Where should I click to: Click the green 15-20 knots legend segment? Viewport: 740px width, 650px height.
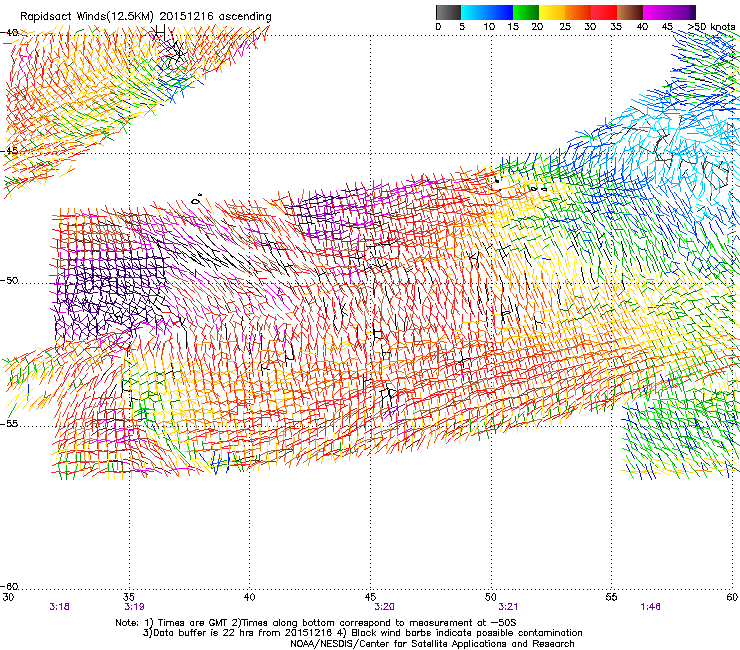[x=526, y=12]
